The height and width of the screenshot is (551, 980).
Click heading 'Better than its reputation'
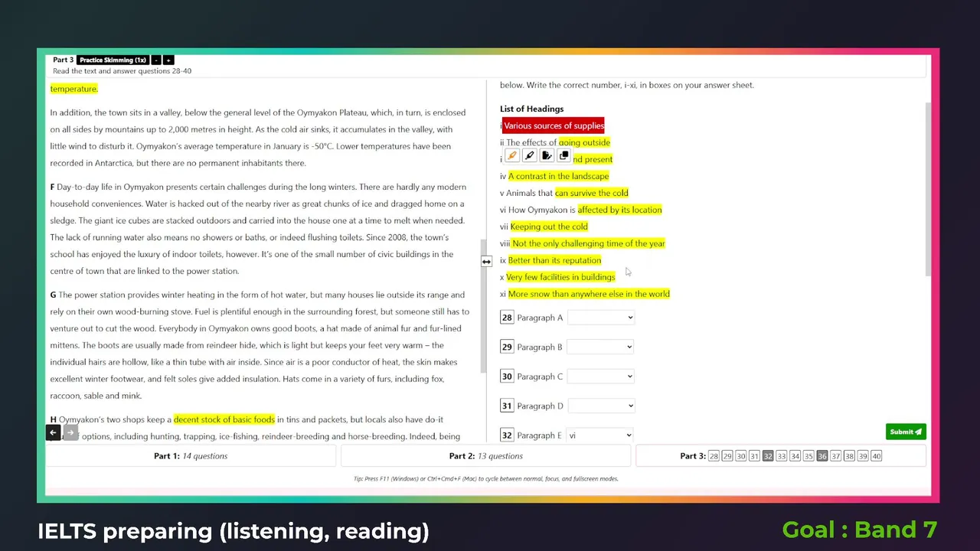(554, 260)
